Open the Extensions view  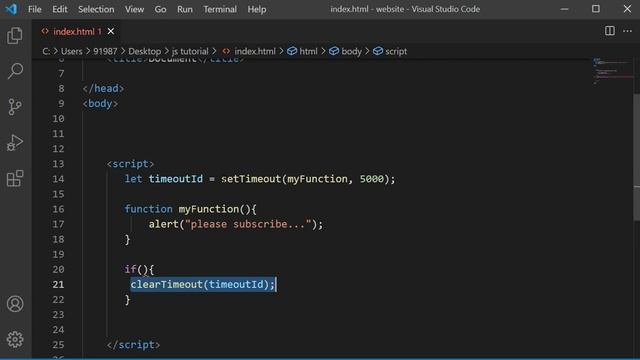coord(15,178)
